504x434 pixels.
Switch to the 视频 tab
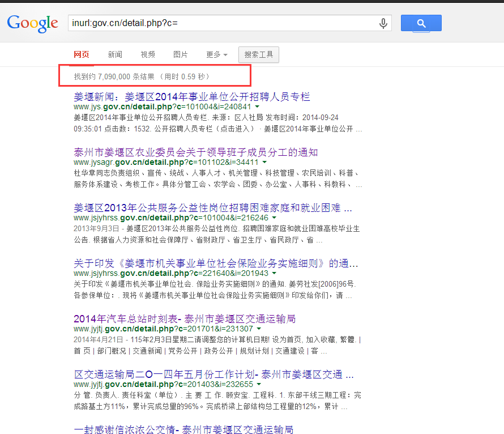coord(148,54)
